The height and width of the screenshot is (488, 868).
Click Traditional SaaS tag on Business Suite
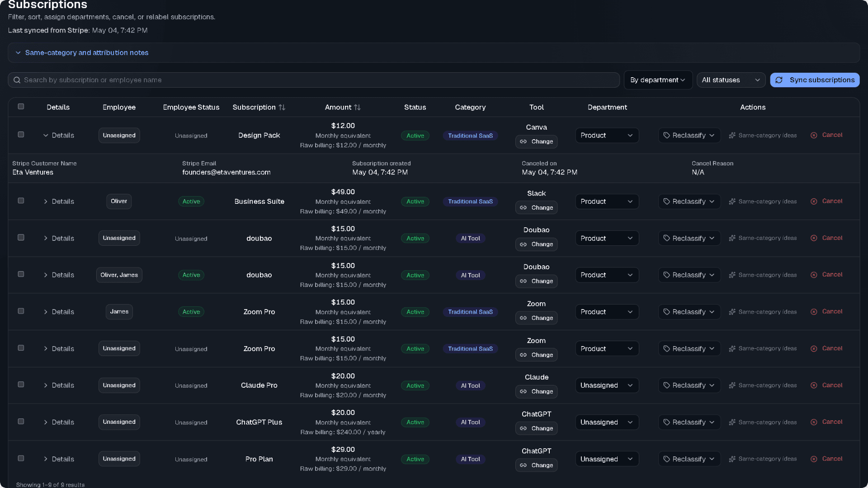(470, 202)
